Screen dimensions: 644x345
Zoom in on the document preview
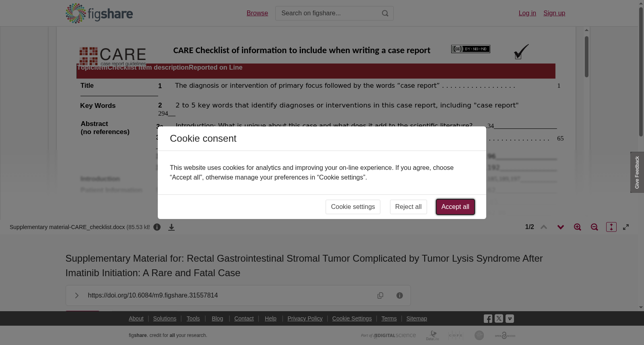point(578,227)
